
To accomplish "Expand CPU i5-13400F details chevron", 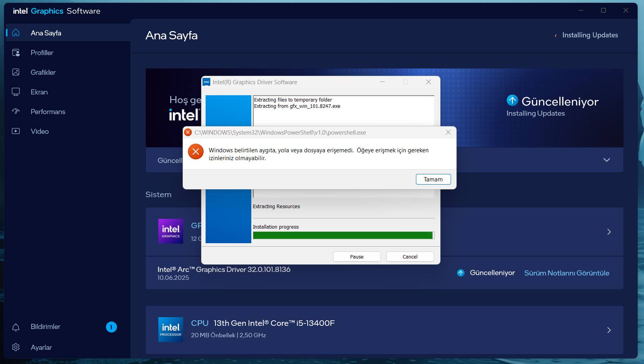I will click(x=609, y=330).
